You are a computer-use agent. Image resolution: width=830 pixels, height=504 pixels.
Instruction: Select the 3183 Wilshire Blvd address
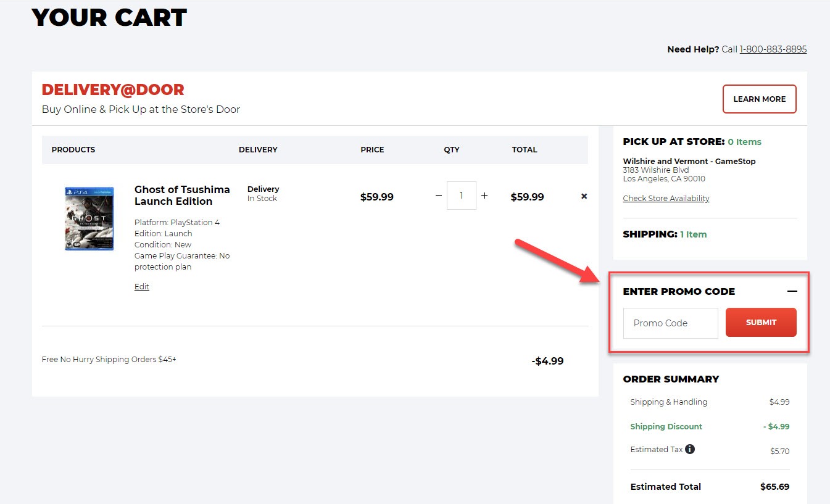[655, 170]
